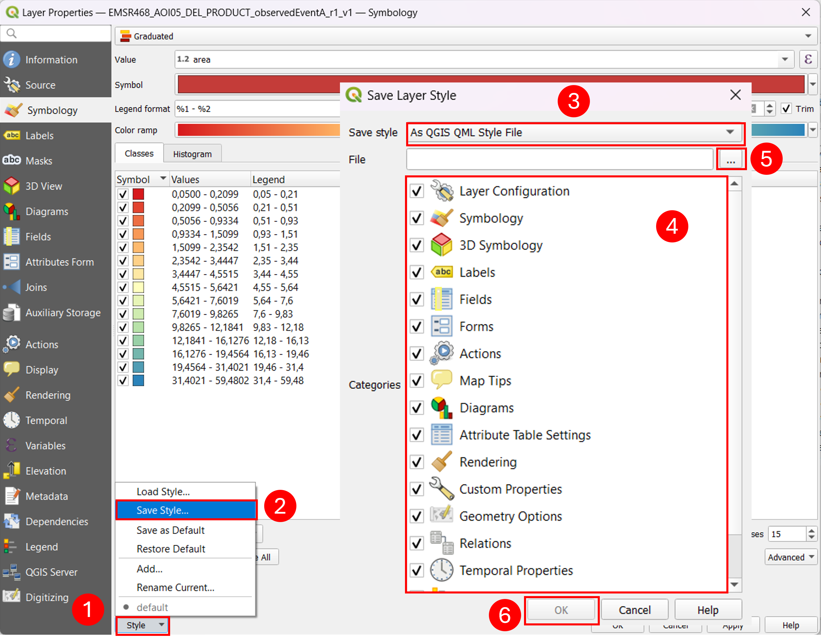
Task: Open the 3D View cube icon
Action: tap(12, 186)
